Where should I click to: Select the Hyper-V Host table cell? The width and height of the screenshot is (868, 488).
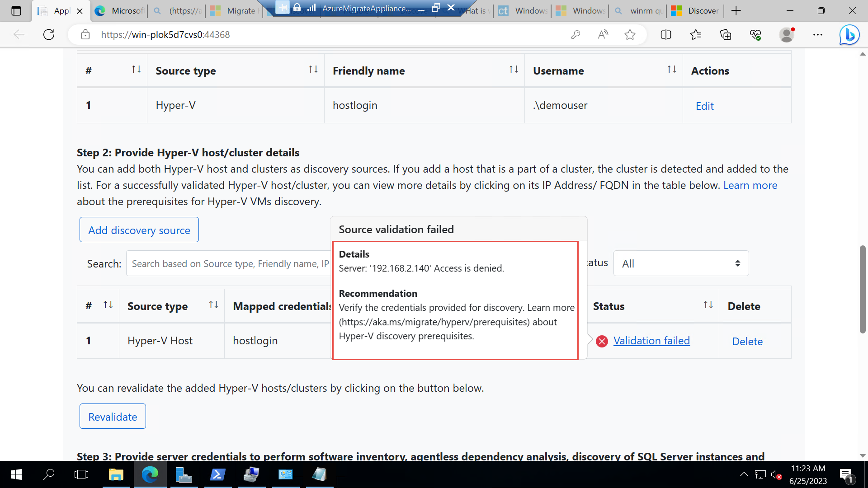coord(172,341)
